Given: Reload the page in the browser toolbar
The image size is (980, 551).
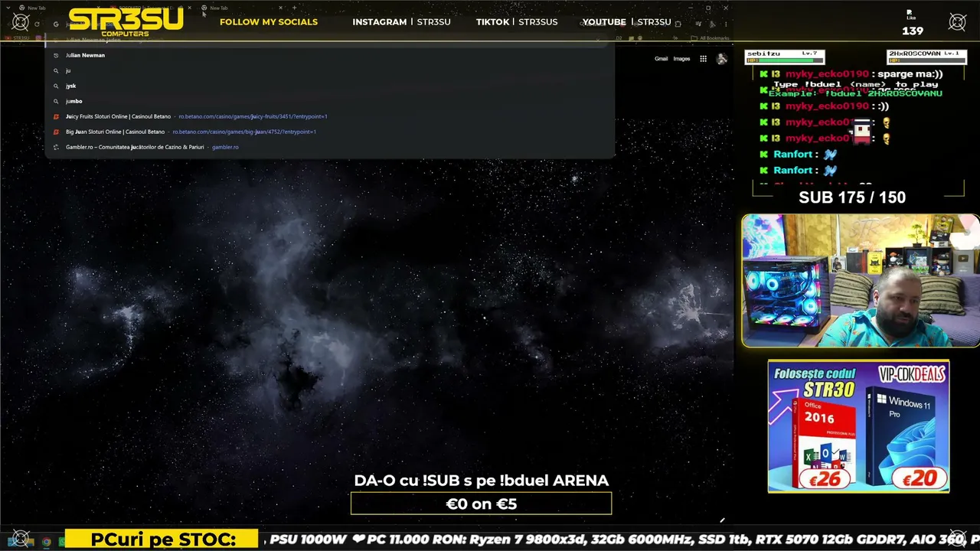Looking at the screenshot, I should [x=37, y=24].
